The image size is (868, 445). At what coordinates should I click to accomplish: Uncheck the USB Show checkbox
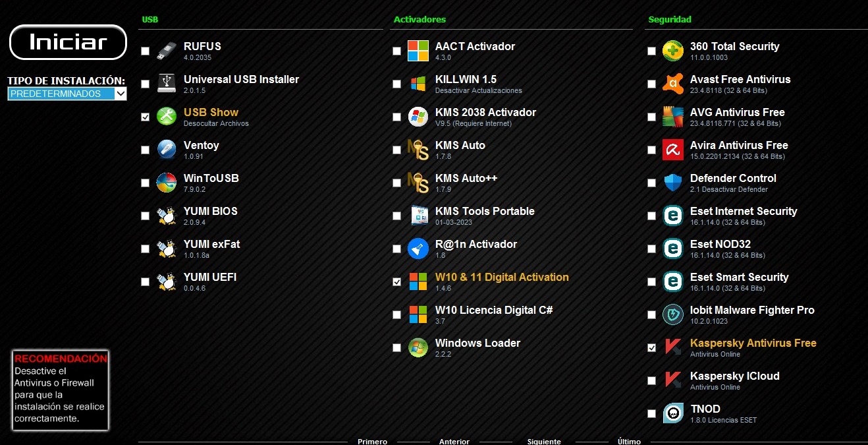click(145, 117)
